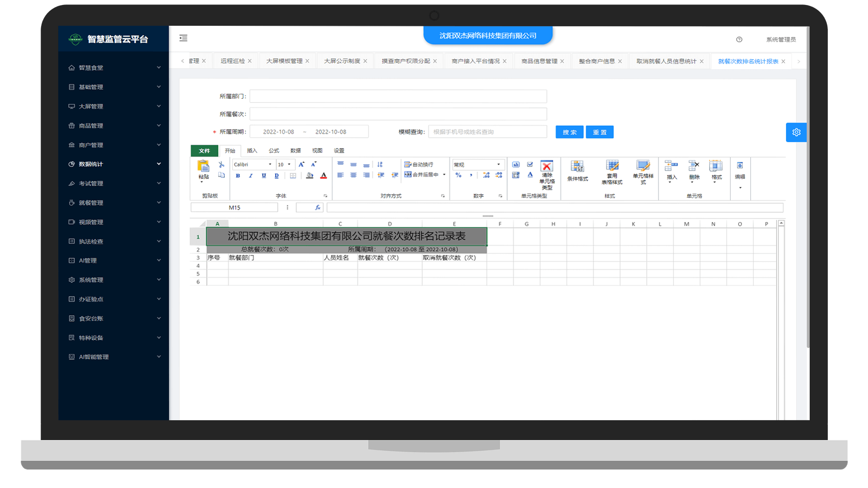This screenshot has width=868, height=488.
Task: Switch to the 插入 ribbon tab
Action: point(252,150)
